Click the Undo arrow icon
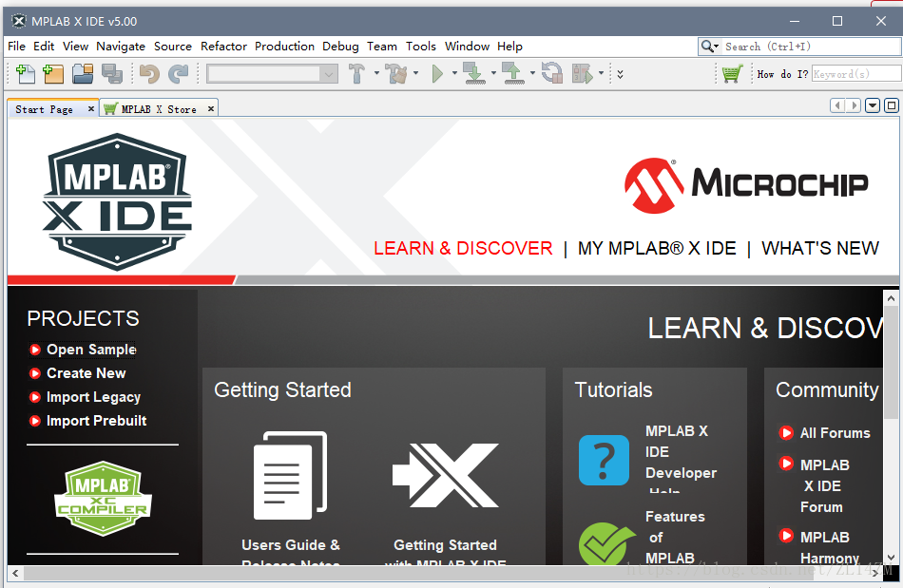This screenshot has width=903, height=588. click(x=150, y=74)
